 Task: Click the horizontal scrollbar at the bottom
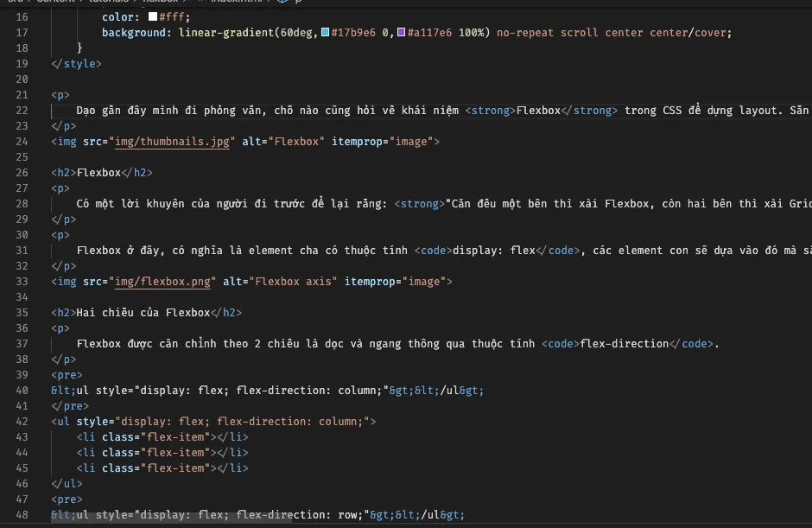(x=173, y=523)
